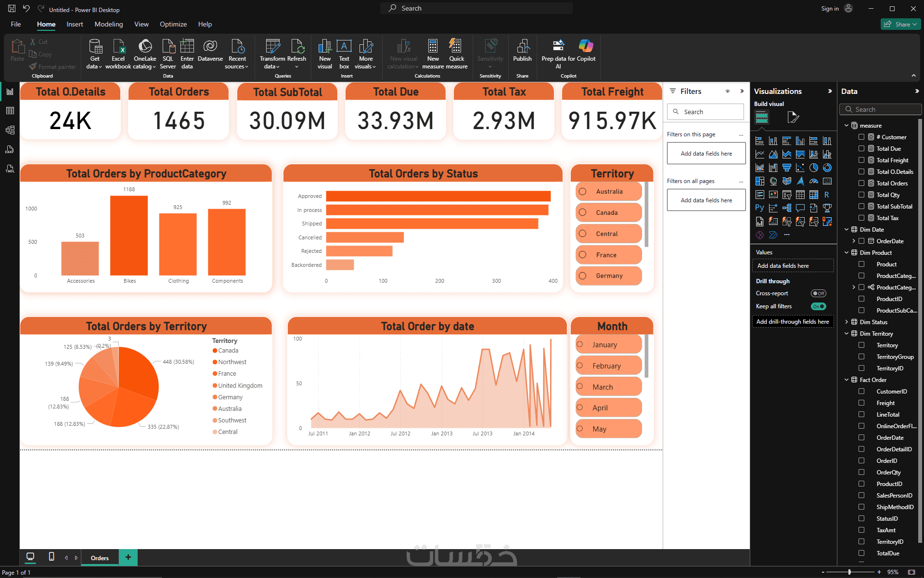This screenshot has height=578, width=924.
Task: Collapse the Dim Product table
Action: [847, 252]
